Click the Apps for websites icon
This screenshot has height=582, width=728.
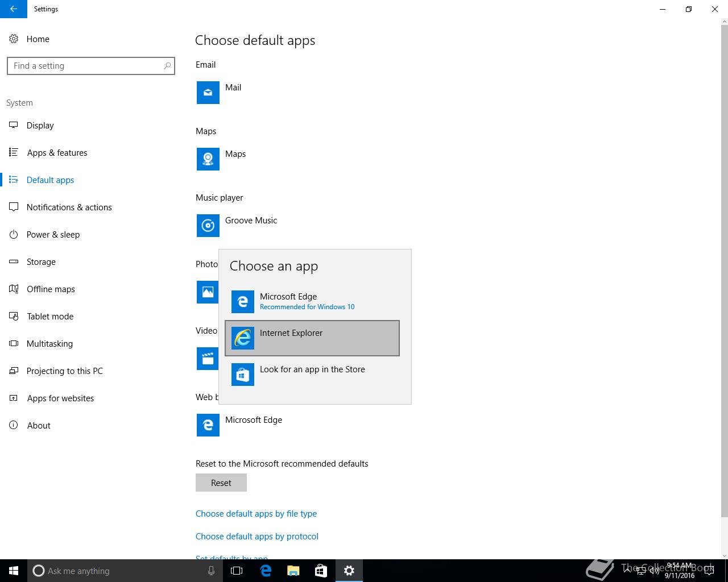[14, 398]
